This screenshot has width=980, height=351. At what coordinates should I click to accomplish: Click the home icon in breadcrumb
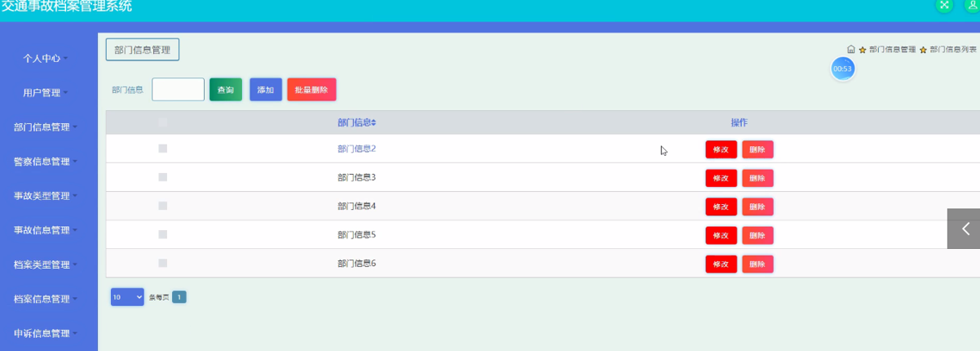(851, 50)
